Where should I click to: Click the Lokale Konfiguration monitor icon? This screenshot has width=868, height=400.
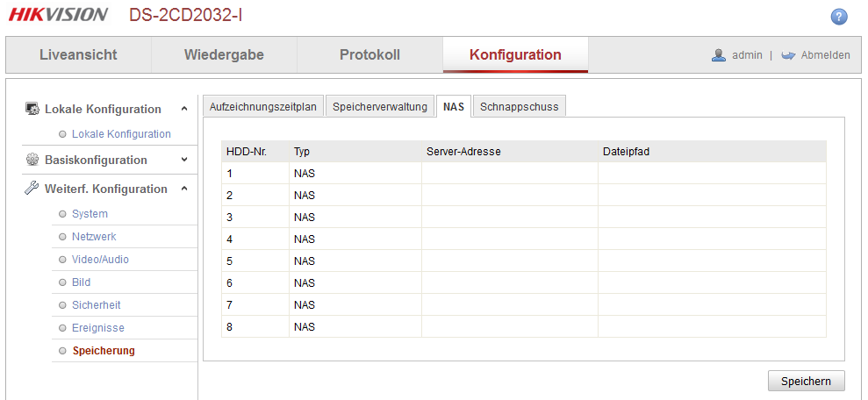(x=32, y=109)
